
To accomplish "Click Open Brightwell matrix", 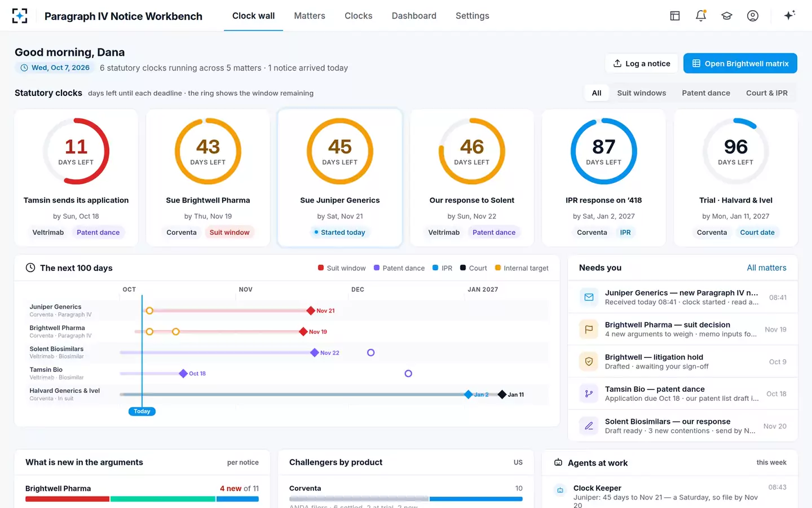I will pyautogui.click(x=740, y=63).
